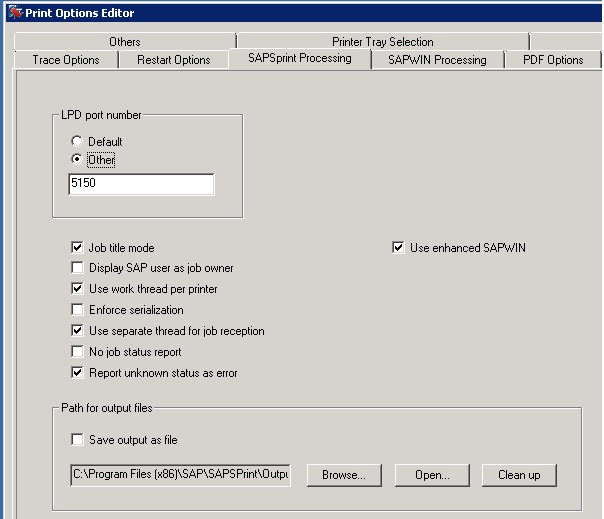Screen dimensions: 604x519
Task: Click the Print Options Editor title bar icon
Action: click(x=14, y=13)
